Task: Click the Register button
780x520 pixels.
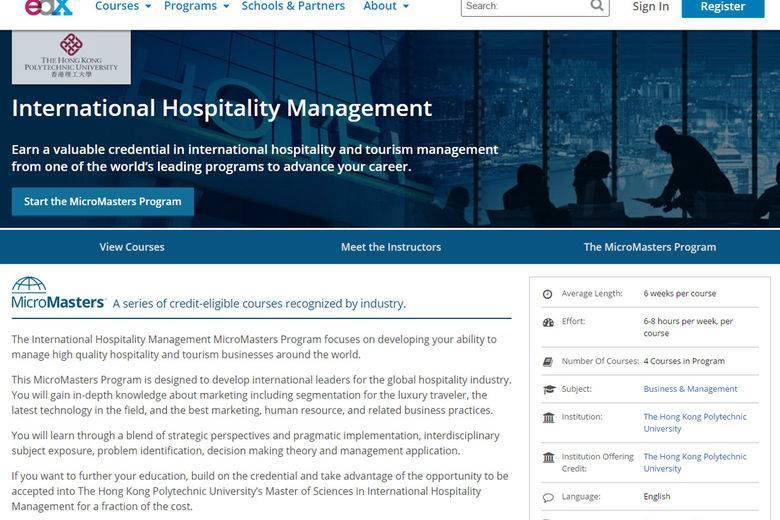Action: (x=722, y=7)
